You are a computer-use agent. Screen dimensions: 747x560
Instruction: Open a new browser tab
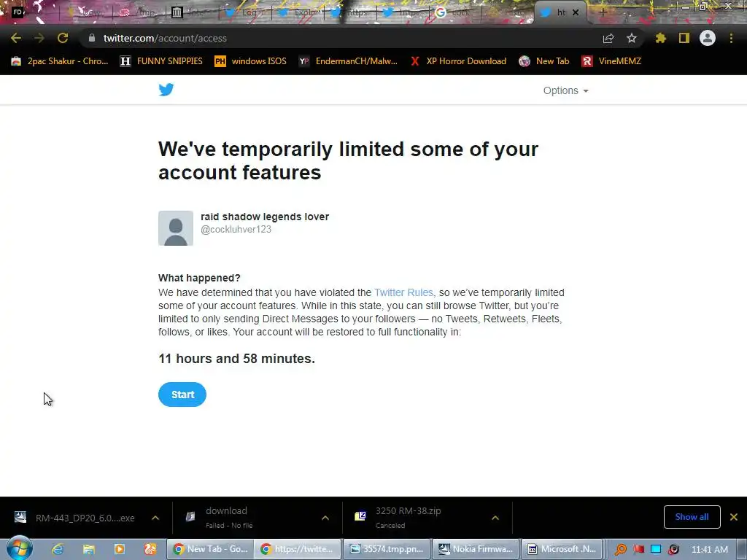point(603,12)
